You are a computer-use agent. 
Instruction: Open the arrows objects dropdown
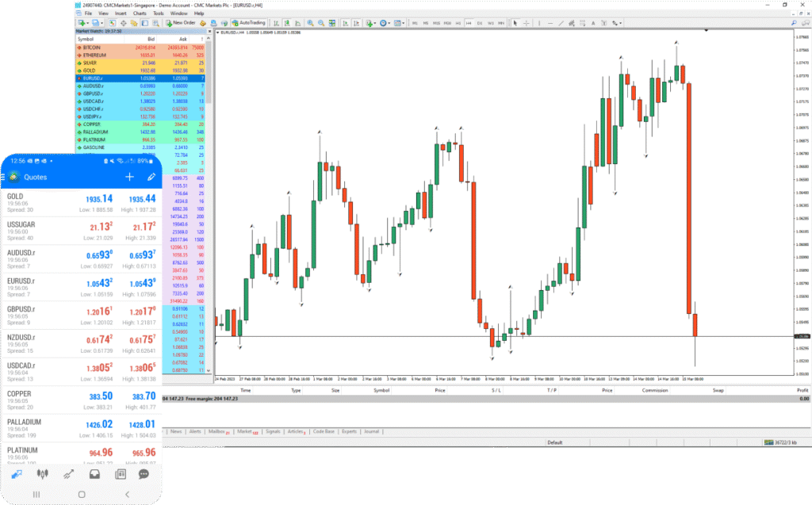[x=616, y=23]
